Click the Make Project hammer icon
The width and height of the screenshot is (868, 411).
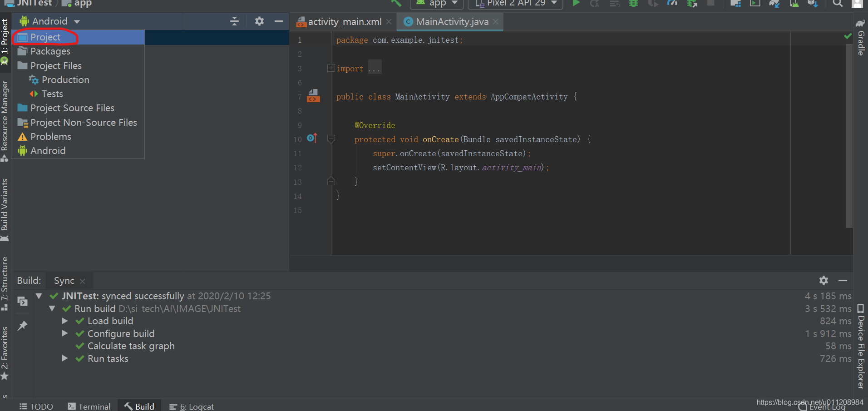396,3
